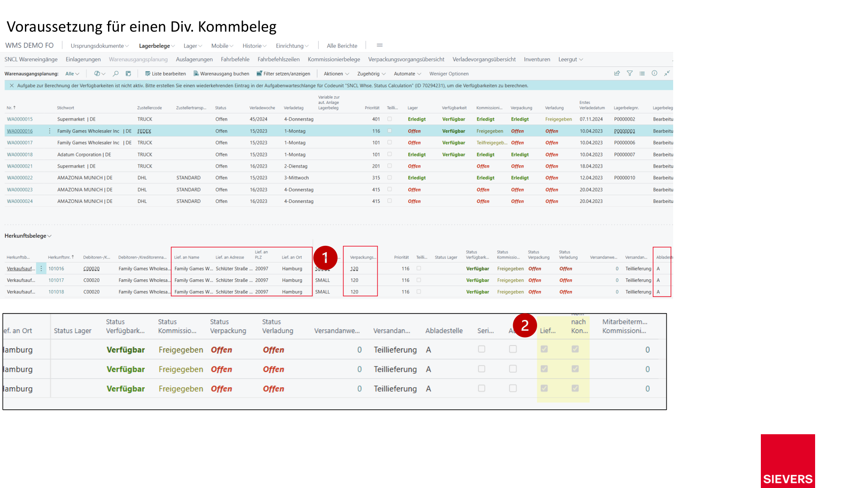Open the Aktionen dropdown
This screenshot has width=868, height=488.
click(x=336, y=74)
